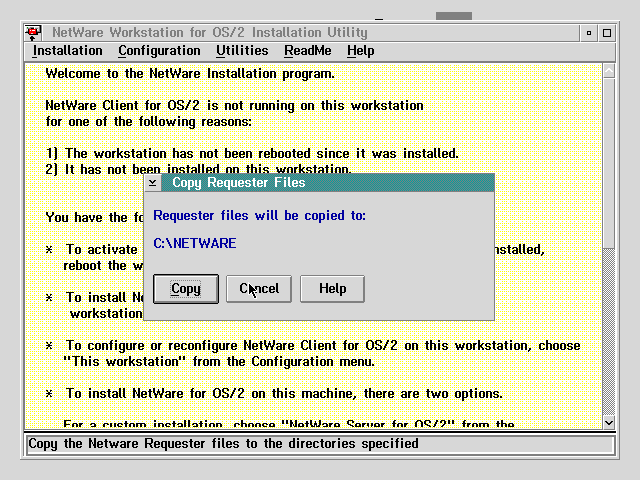Click the NetWare installer title bar icon
This screenshot has width=640, height=480.
(33, 33)
